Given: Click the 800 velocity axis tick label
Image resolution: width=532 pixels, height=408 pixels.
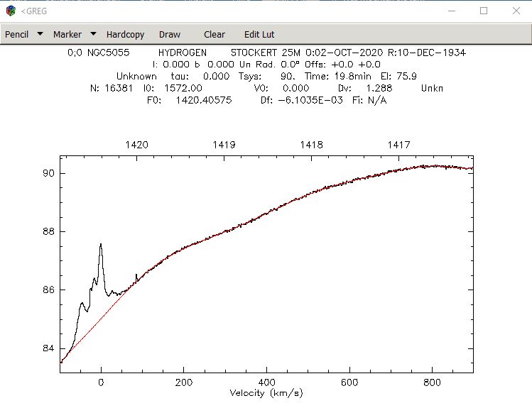Looking at the screenshot, I should tap(432, 382).
